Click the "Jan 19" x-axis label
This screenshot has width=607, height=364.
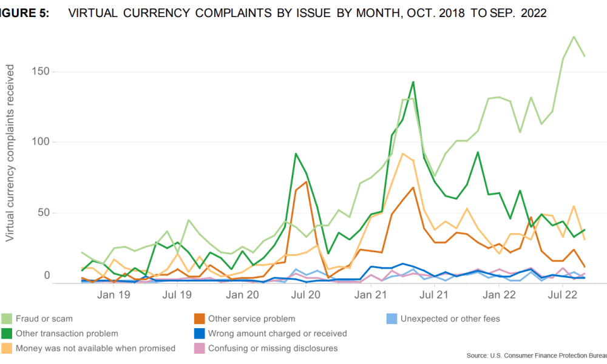click(114, 295)
